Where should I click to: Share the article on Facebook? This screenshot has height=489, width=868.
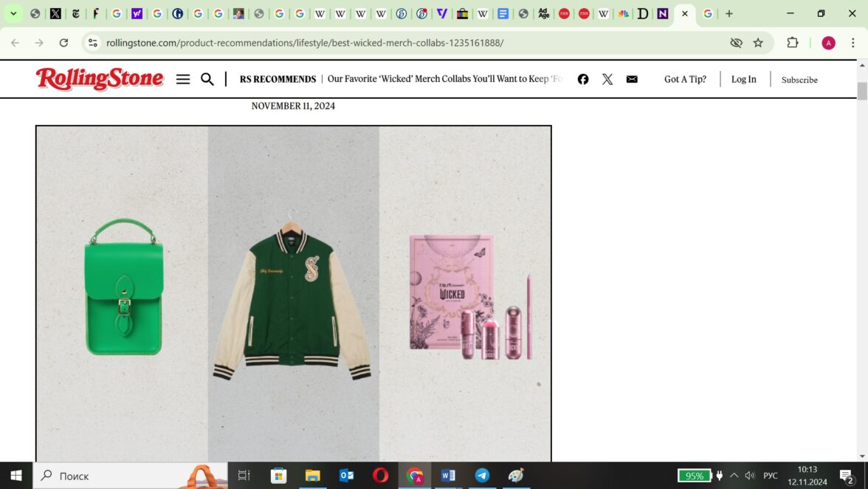583,79
